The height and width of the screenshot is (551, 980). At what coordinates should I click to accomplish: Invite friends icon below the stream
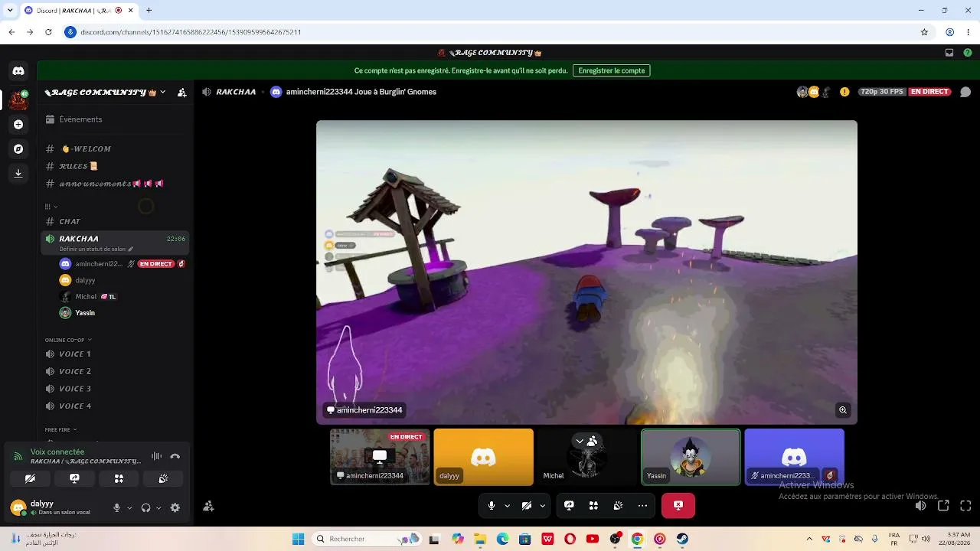[208, 506]
